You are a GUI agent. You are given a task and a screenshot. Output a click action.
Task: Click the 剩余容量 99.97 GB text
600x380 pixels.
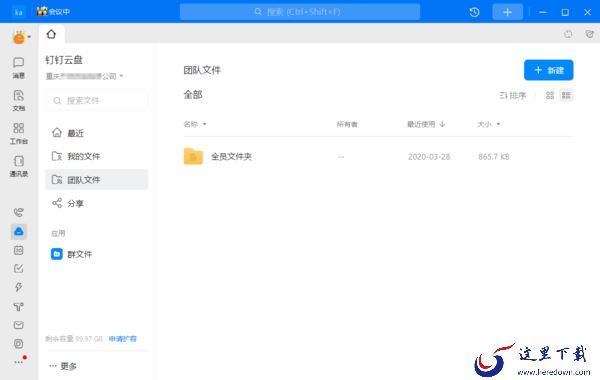pos(74,339)
